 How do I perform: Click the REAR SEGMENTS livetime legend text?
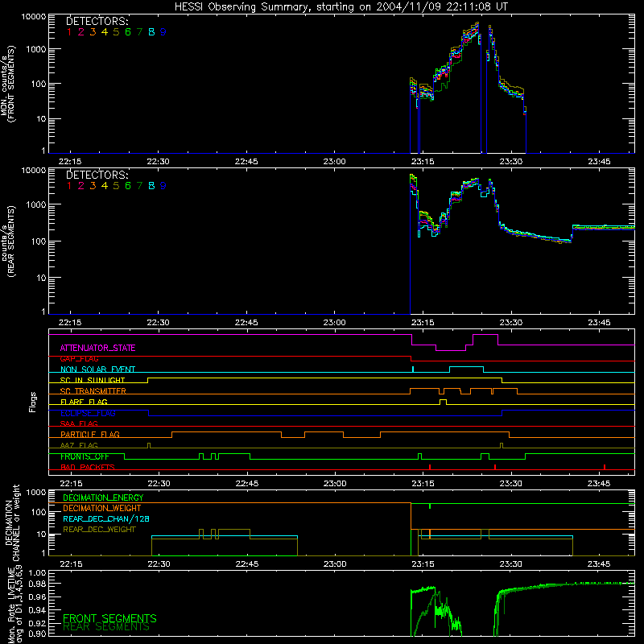106,627
